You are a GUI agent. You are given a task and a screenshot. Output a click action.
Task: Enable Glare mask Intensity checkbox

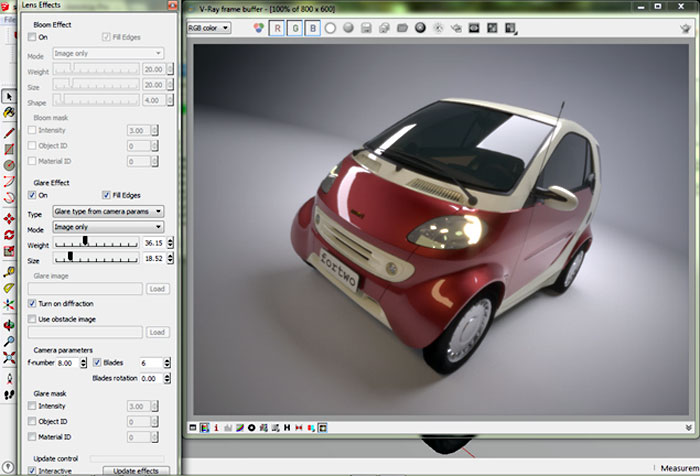coord(32,406)
